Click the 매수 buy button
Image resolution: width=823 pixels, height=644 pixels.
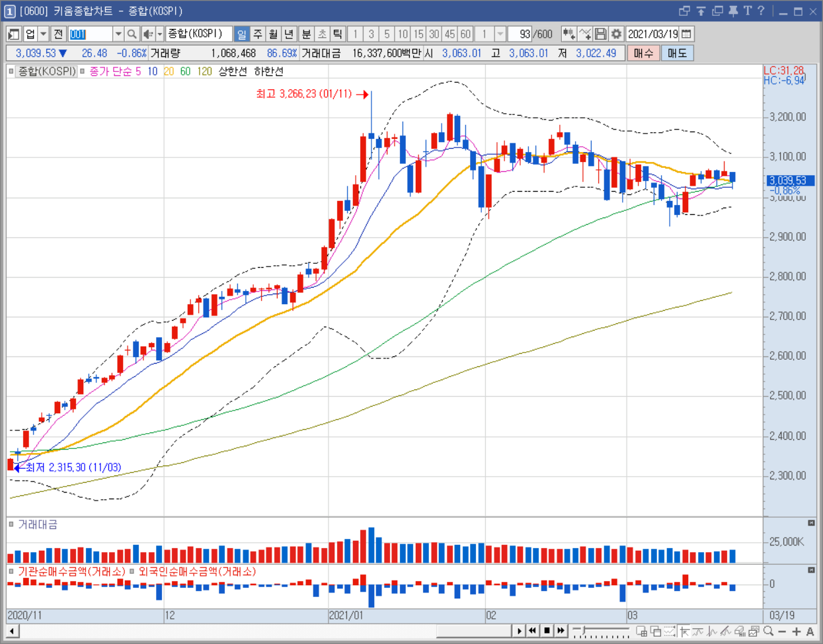[643, 53]
